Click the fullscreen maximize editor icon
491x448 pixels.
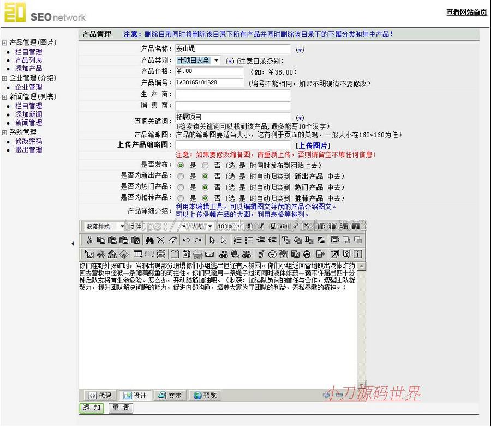(x=334, y=254)
